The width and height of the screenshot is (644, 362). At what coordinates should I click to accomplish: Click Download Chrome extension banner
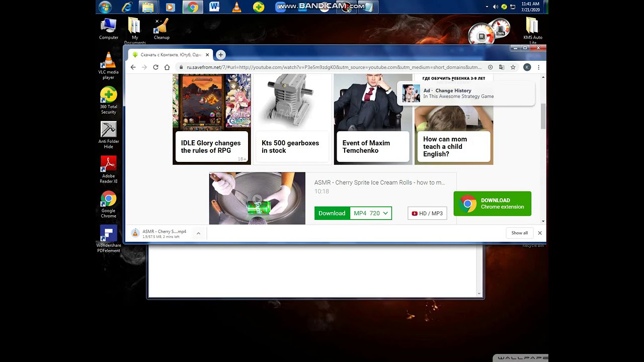[492, 204]
